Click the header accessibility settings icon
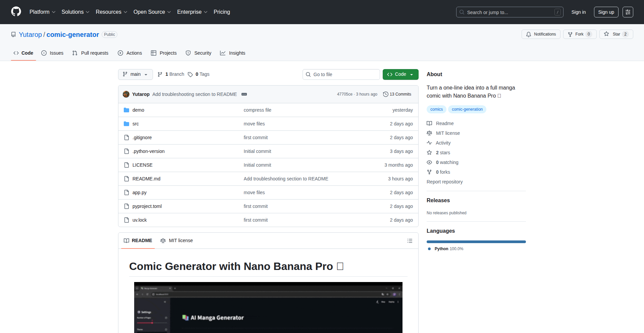Viewport: 644px width, 333px height. (628, 12)
